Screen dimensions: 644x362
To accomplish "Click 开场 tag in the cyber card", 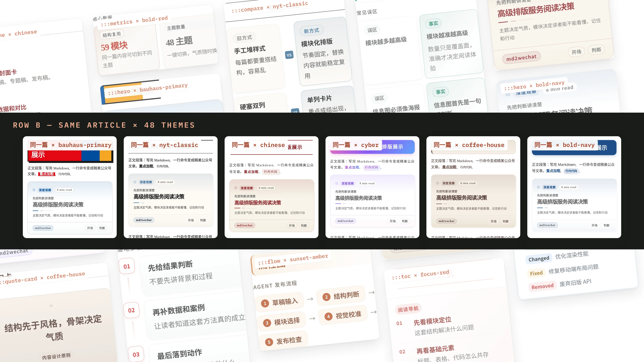I will tap(392, 221).
